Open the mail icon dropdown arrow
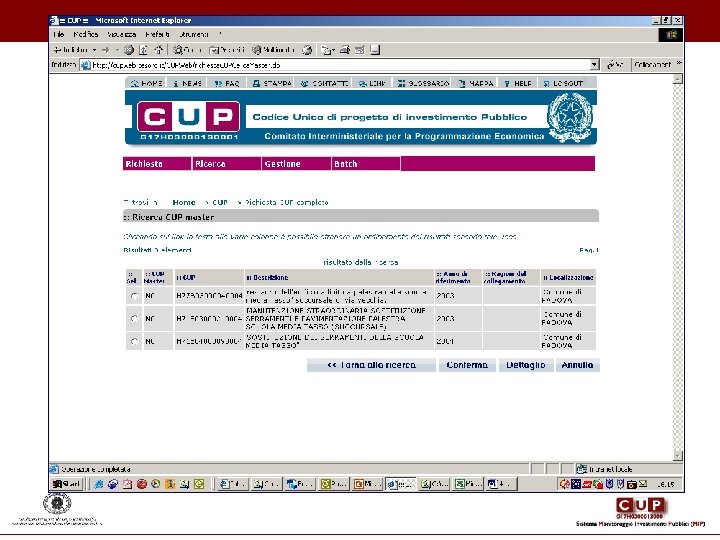 (333, 50)
